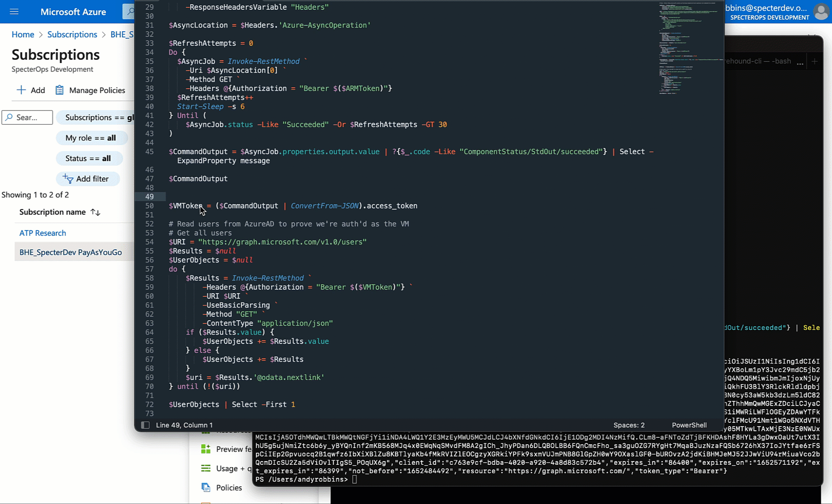Click the Policies icon in Azure menu
Screen dimensions: 832x504
(x=205, y=488)
